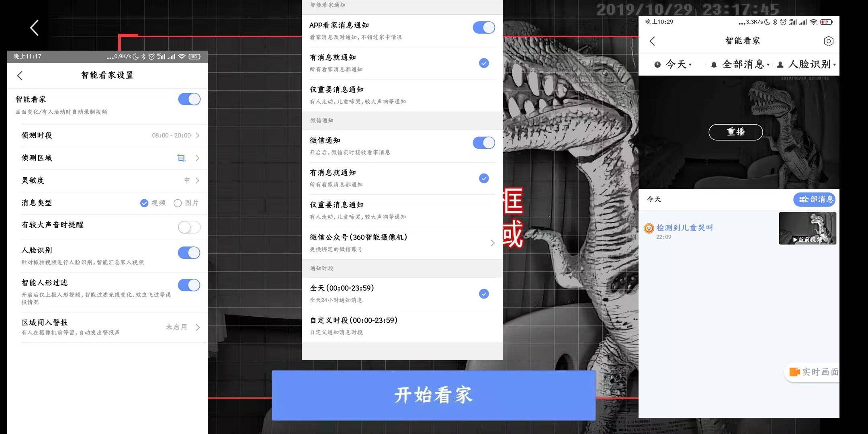The height and width of the screenshot is (434, 868).
Task: Click the 开始看家 button
Action: tap(434, 395)
